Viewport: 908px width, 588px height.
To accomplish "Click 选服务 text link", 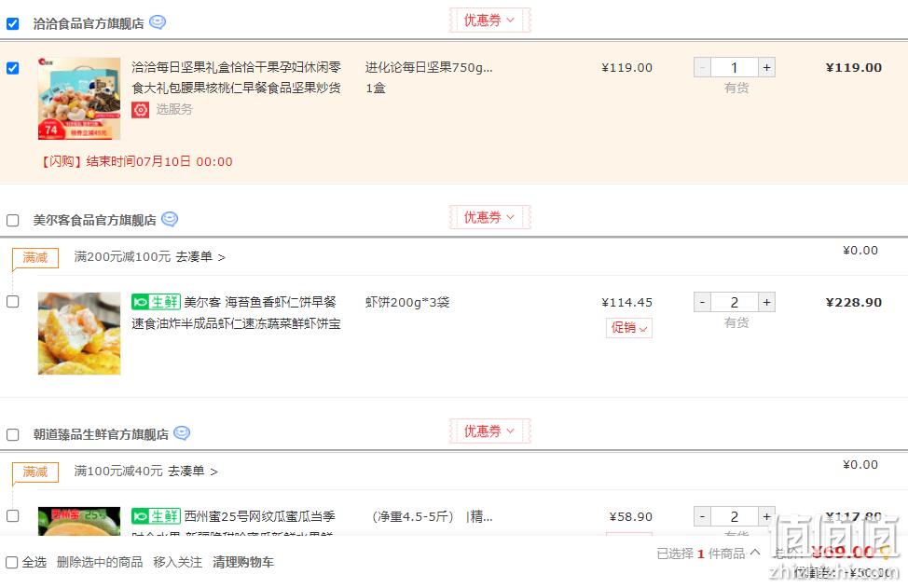I will [174, 109].
